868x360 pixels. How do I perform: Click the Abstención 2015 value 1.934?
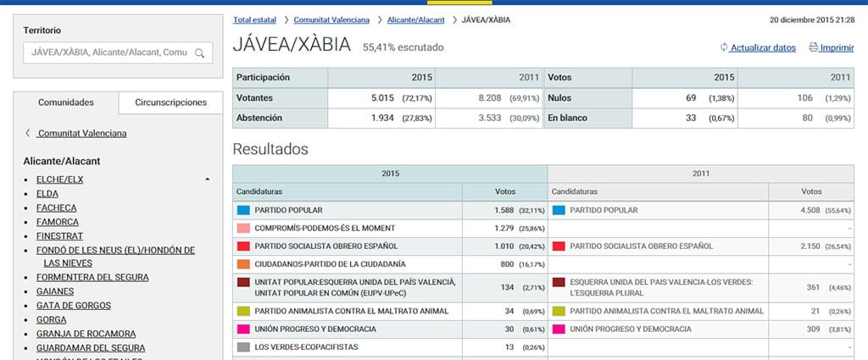point(382,118)
